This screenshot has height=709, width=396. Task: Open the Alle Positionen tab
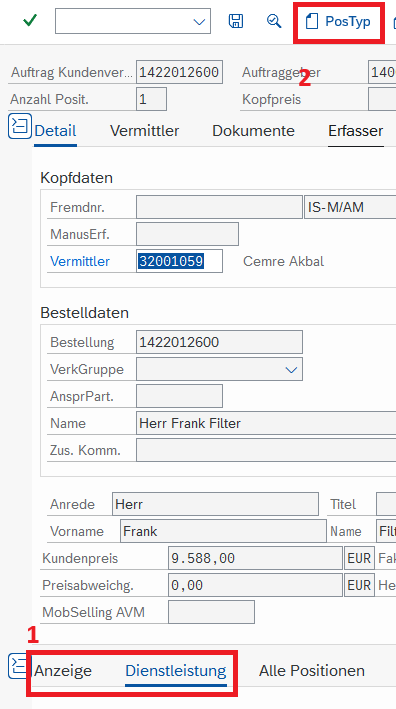(312, 671)
